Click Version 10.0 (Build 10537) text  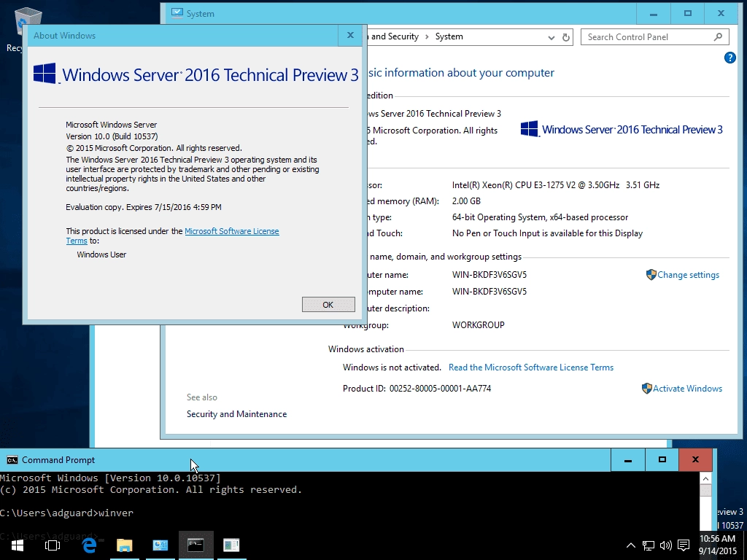[x=112, y=136]
